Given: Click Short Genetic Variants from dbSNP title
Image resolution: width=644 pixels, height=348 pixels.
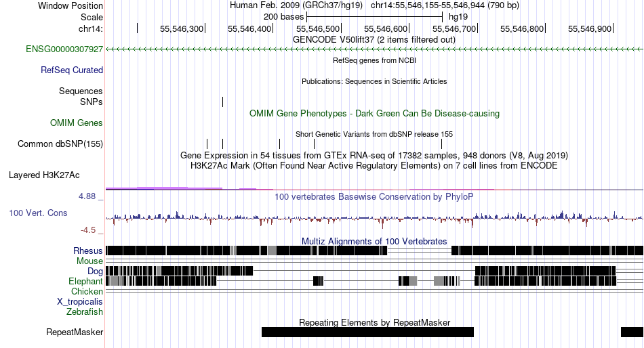Looking at the screenshot, I should (374, 134).
